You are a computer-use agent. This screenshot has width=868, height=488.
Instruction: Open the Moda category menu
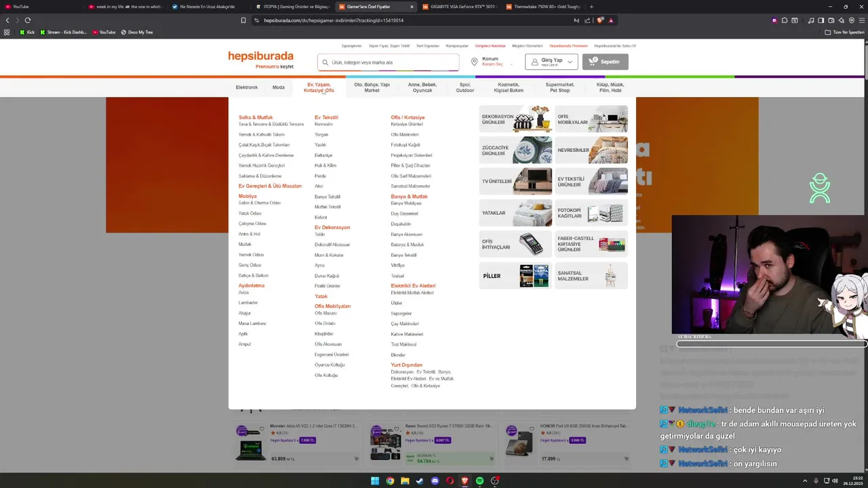[279, 87]
